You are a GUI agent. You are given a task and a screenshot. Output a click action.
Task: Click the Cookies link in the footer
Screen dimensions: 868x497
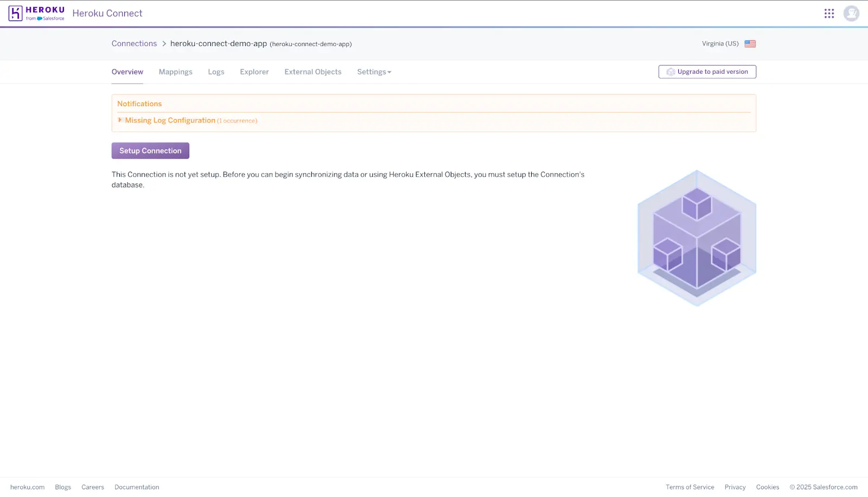point(767,487)
